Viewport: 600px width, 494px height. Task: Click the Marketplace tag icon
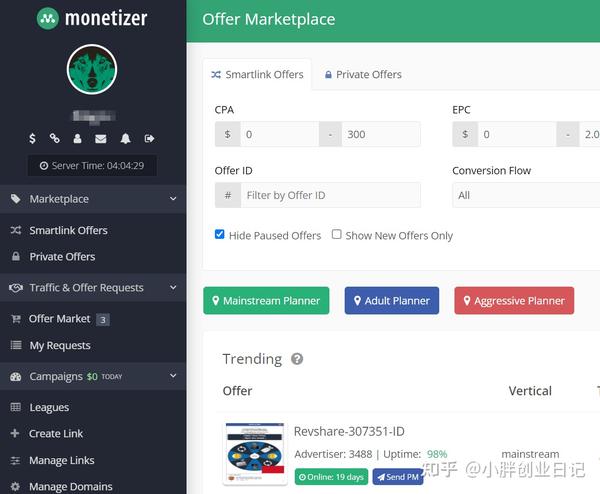[x=15, y=199]
